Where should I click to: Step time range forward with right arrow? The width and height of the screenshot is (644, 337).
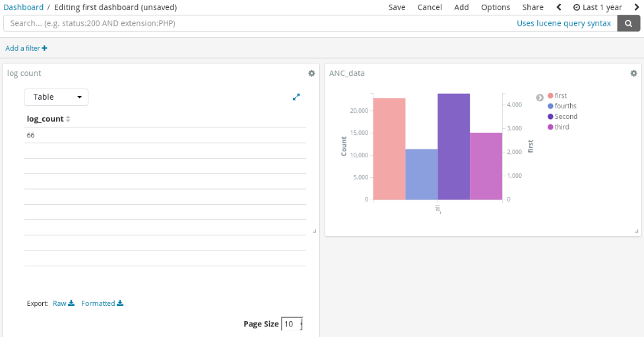(636, 7)
